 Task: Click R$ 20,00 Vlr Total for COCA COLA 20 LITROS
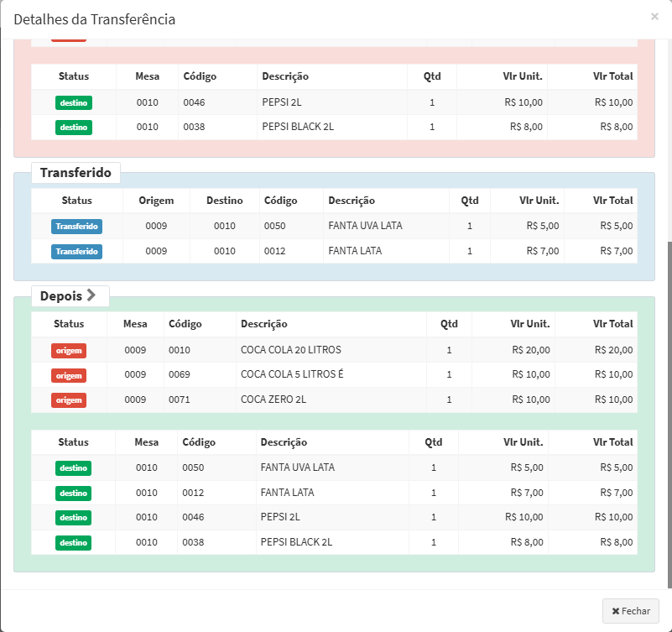tap(613, 350)
